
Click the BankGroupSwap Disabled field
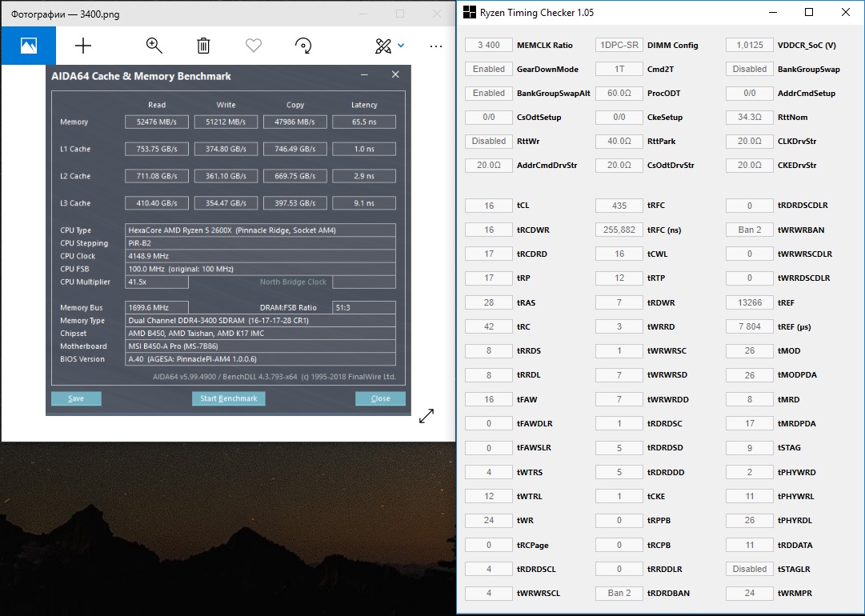click(749, 69)
